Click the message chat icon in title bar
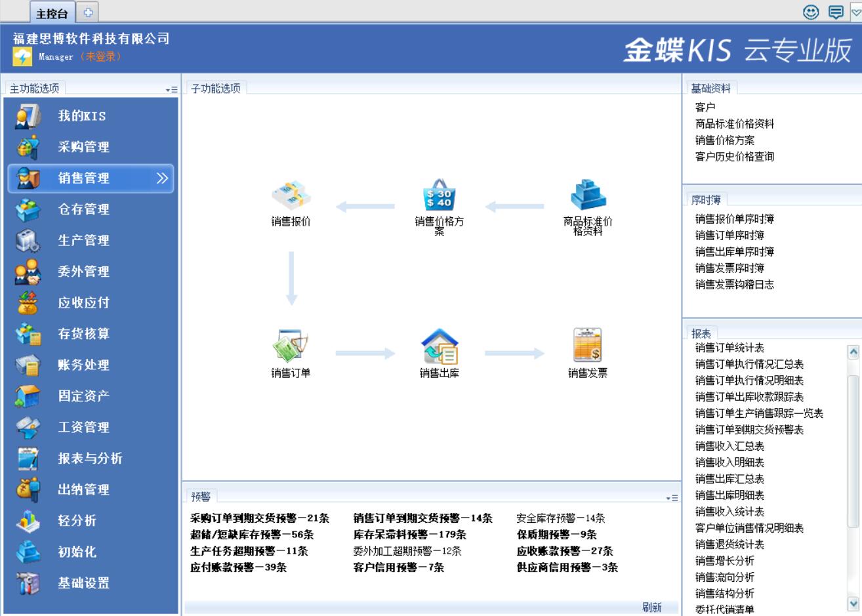Image resolution: width=862 pixels, height=616 pixels. [836, 12]
